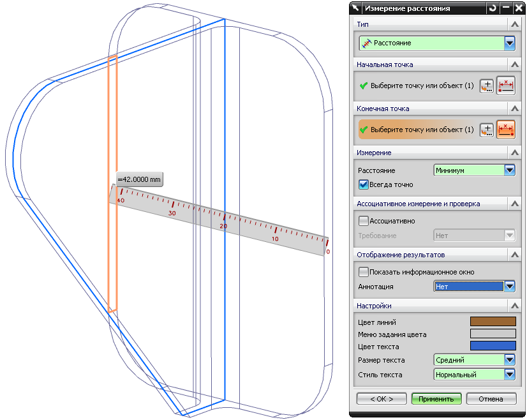
Task: Click the Отмена button
Action: (x=491, y=399)
